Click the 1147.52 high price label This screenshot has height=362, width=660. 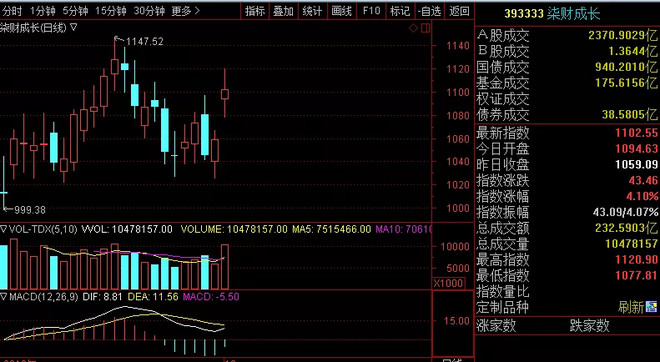click(x=144, y=41)
